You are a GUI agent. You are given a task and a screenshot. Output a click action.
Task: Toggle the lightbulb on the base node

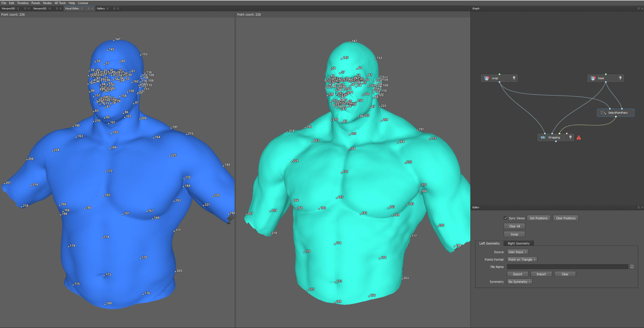(620, 78)
